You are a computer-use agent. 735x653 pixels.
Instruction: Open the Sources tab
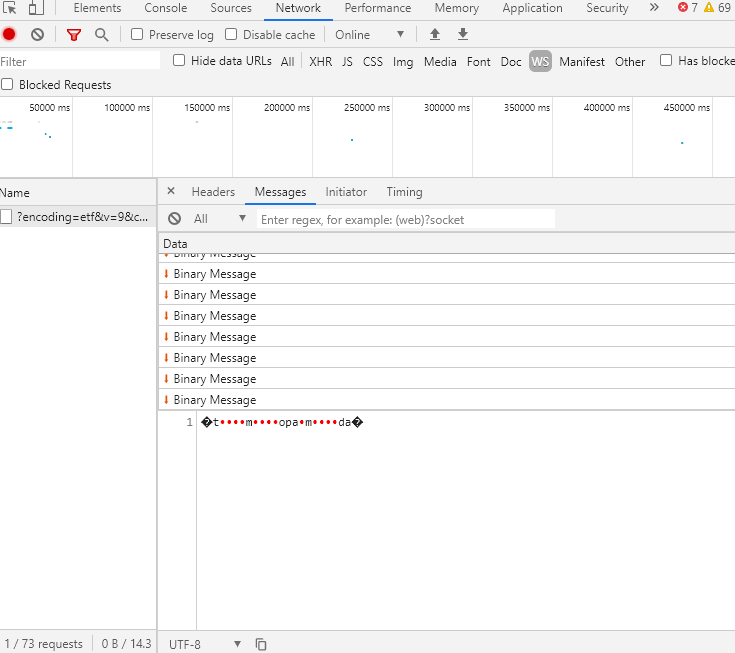(231, 8)
